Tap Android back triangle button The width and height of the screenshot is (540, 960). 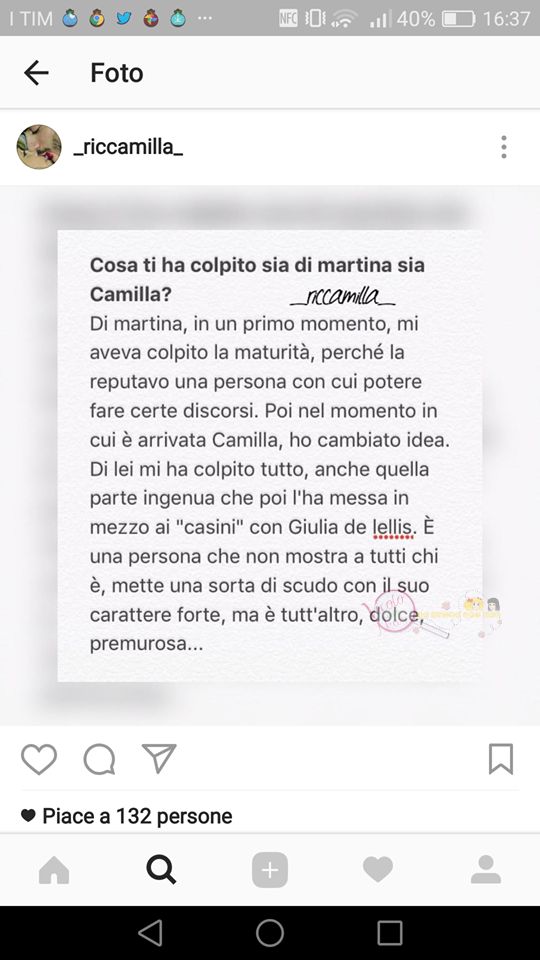click(x=150, y=933)
